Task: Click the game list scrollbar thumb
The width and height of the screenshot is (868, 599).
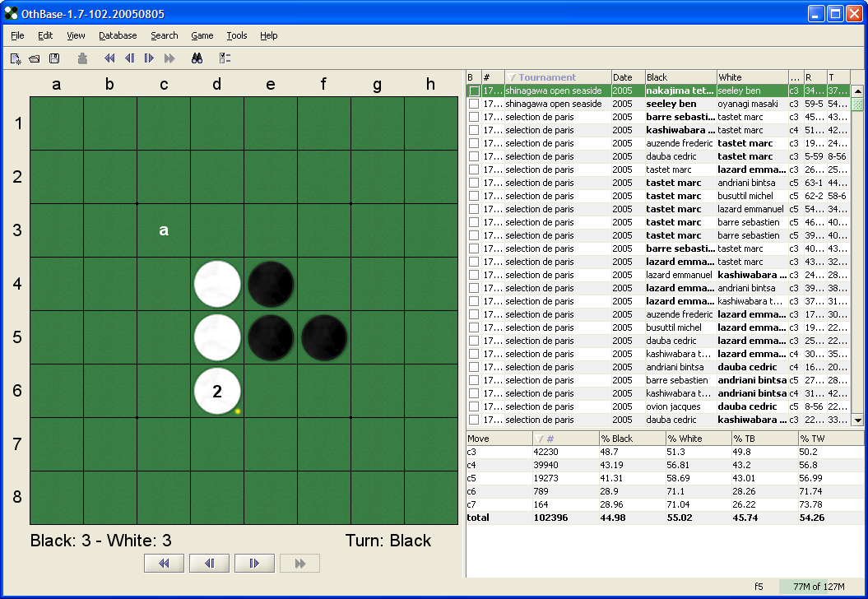Action: (x=857, y=104)
